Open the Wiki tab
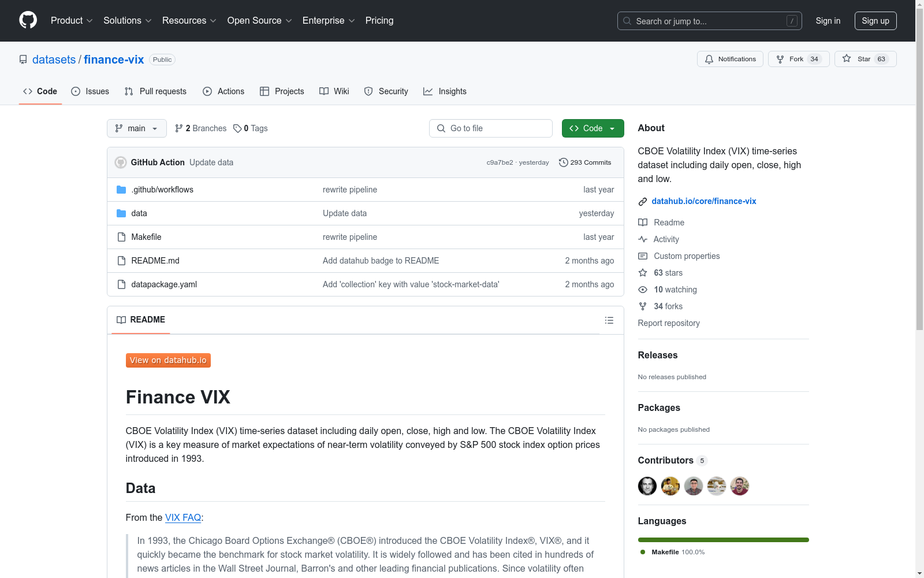The image size is (924, 578). 334,91
